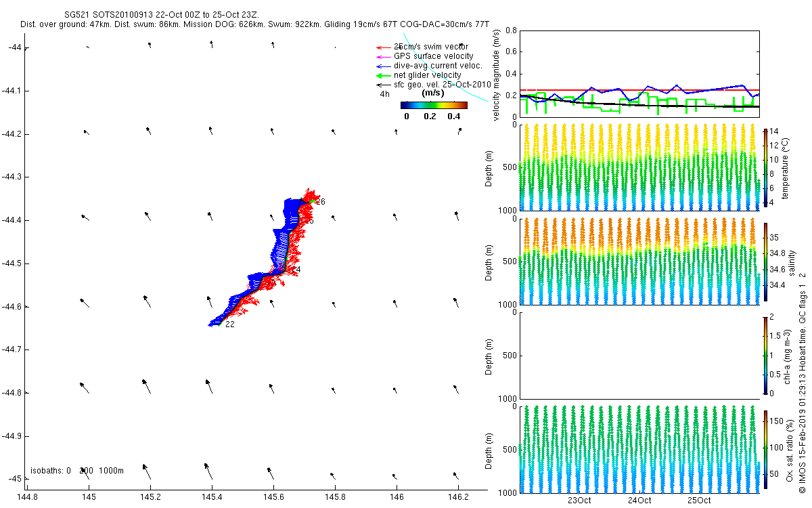Click longitude tick '146.2' on map axis

458,498
